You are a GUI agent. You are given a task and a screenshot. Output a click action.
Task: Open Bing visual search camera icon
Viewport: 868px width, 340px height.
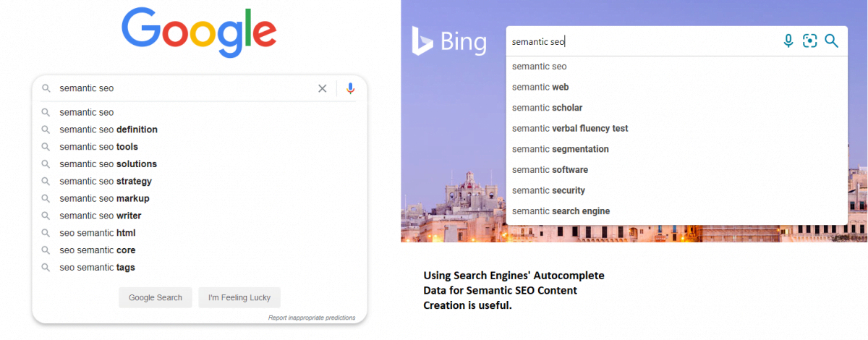click(x=810, y=41)
